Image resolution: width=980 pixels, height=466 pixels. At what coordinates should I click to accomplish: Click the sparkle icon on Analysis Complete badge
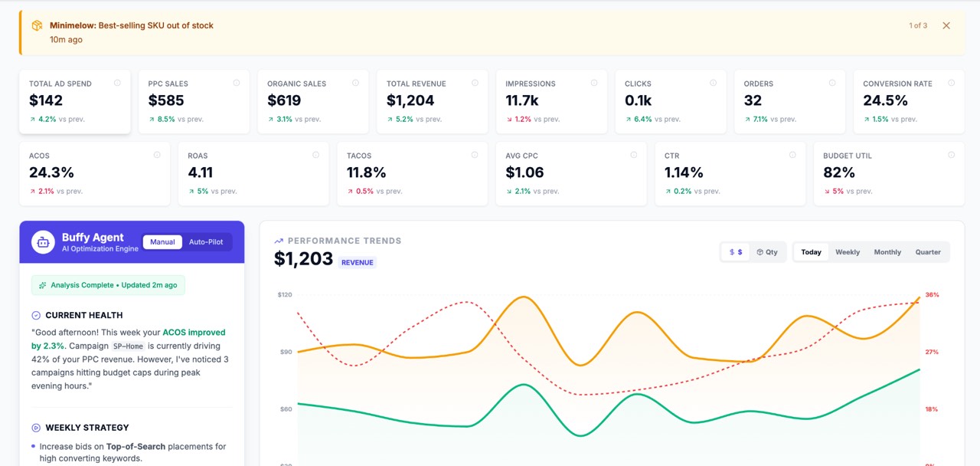pyautogui.click(x=41, y=284)
